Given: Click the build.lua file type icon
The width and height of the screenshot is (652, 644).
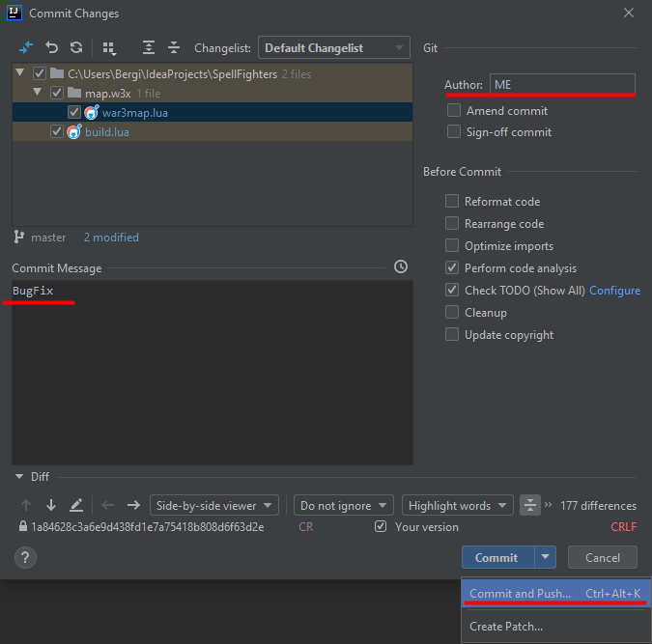Looking at the screenshot, I should (x=74, y=132).
